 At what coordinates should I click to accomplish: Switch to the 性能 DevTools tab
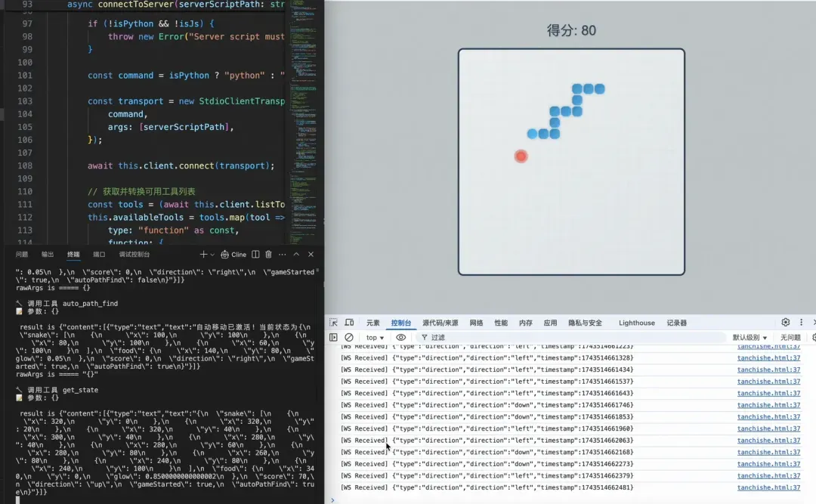pyautogui.click(x=501, y=323)
